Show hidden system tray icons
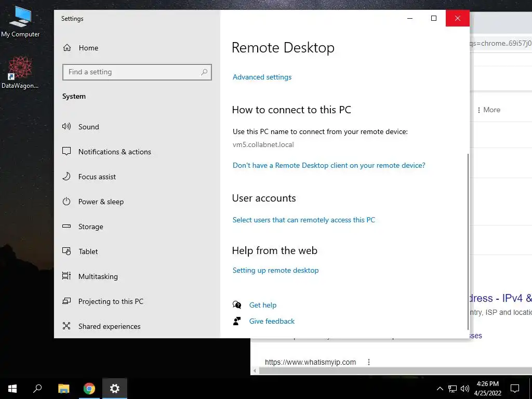 (x=440, y=389)
